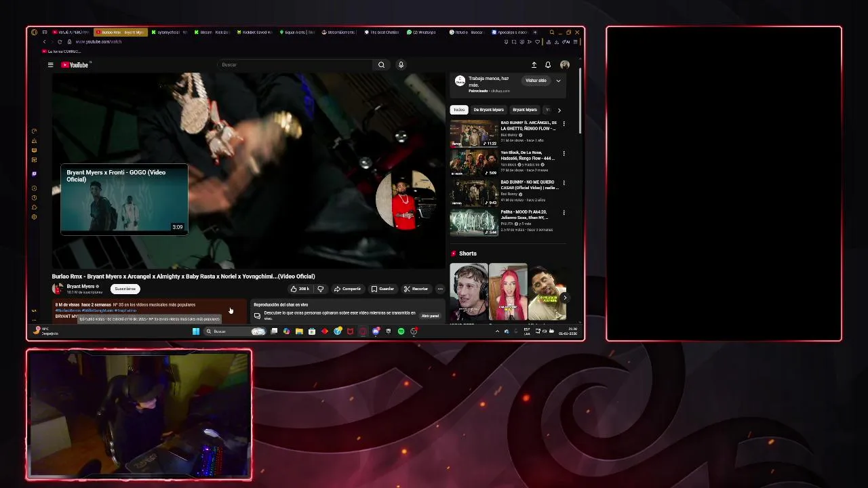868x488 pixels.
Task: Open the YouTube hamburger guide menu
Action: point(50,65)
